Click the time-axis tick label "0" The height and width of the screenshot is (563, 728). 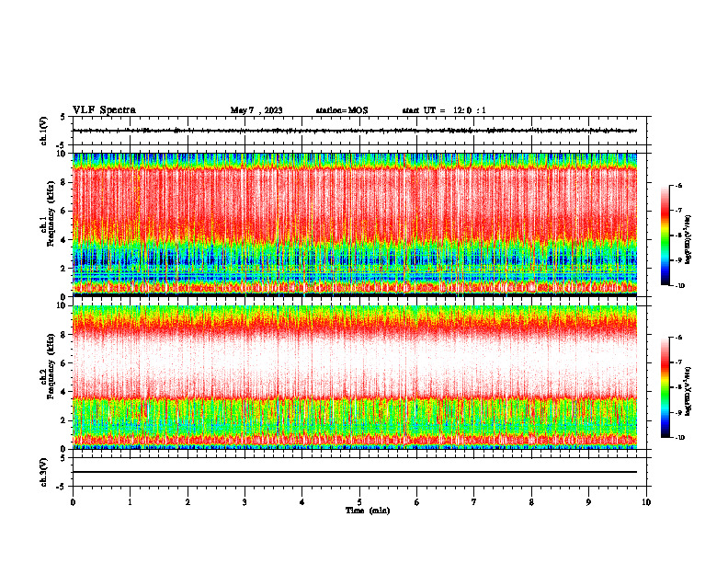click(x=73, y=502)
